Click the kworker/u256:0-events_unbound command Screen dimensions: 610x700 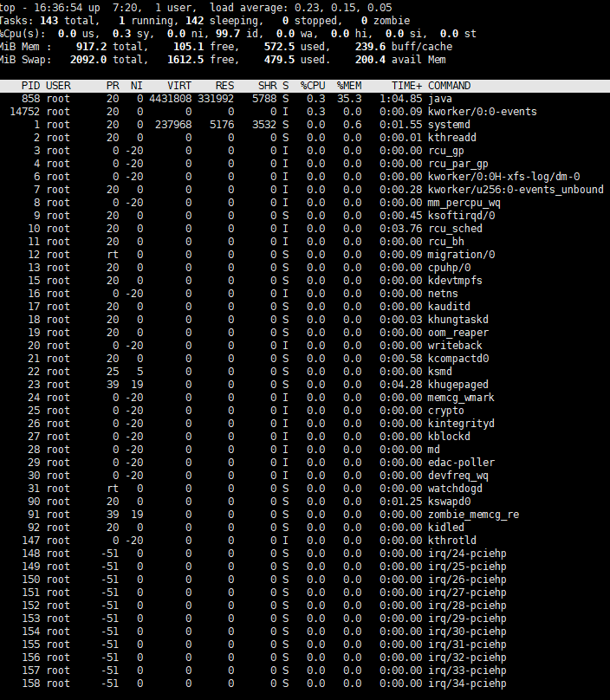[516, 190]
